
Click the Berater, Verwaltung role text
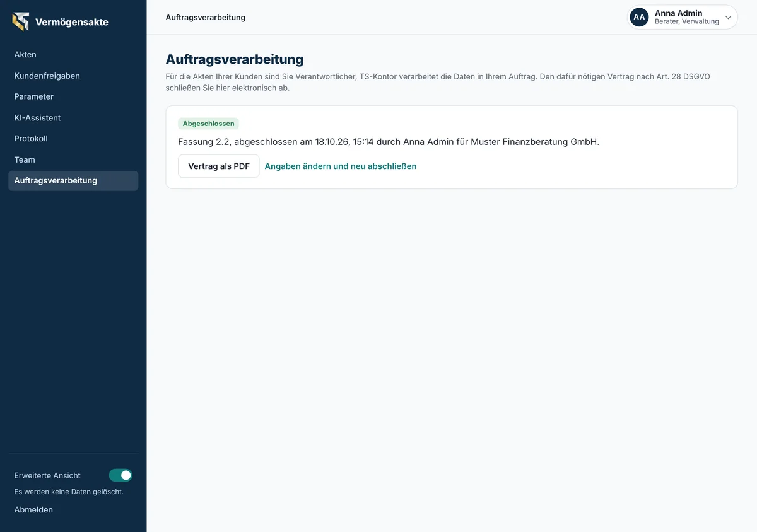pyautogui.click(x=687, y=21)
